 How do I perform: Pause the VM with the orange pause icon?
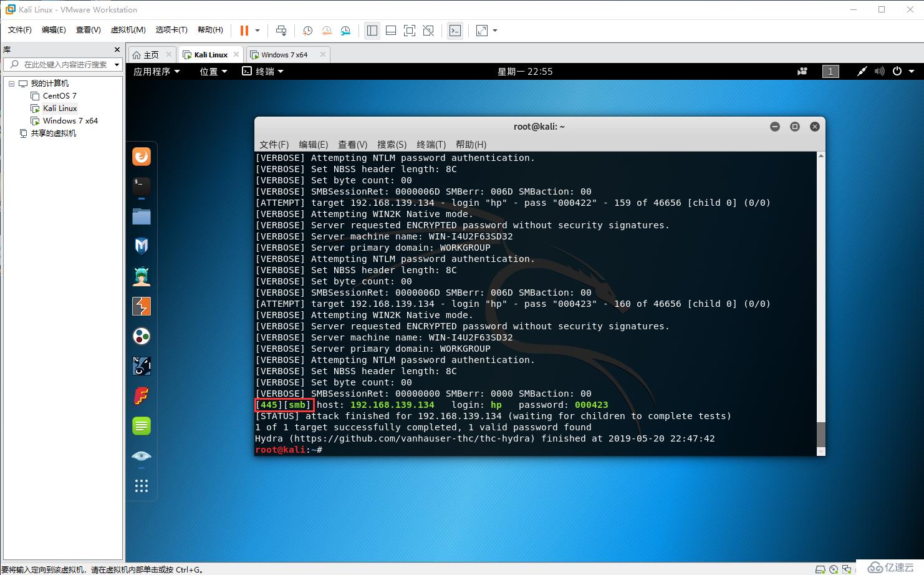[x=244, y=31]
